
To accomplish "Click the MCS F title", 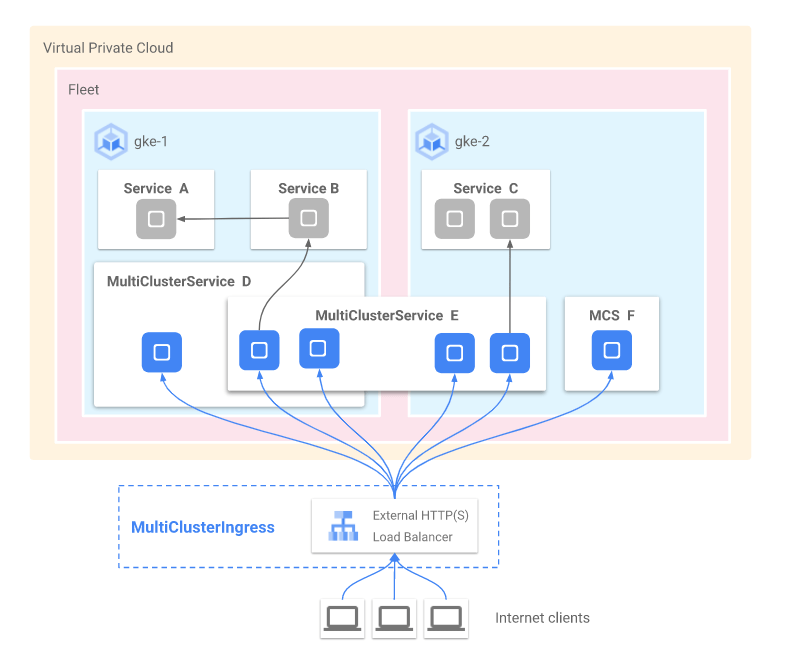I will click(x=612, y=316).
